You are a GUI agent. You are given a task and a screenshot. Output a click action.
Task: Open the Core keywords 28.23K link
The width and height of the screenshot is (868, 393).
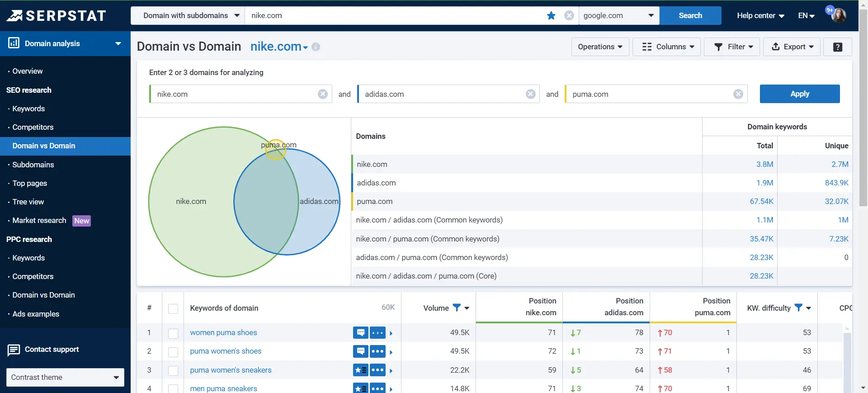(x=761, y=276)
